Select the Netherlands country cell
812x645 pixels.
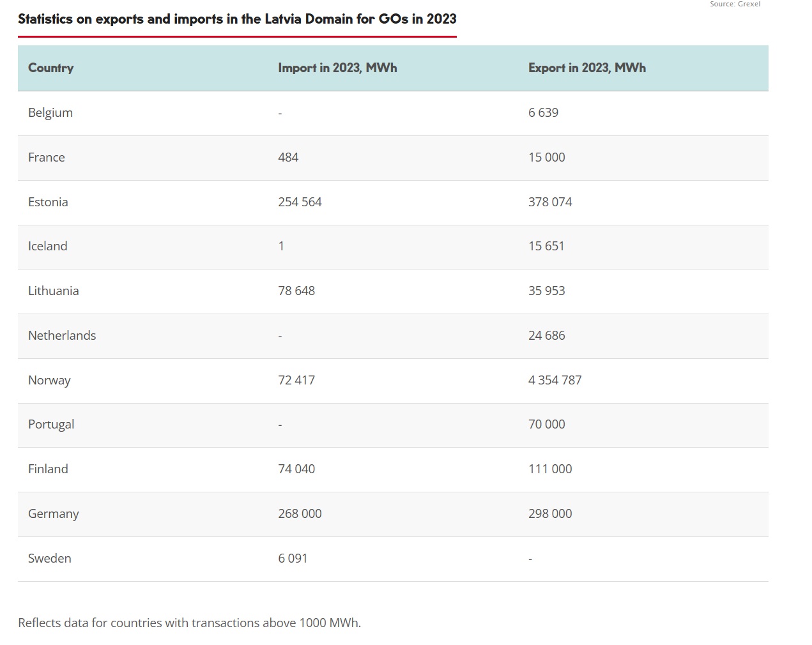click(62, 335)
